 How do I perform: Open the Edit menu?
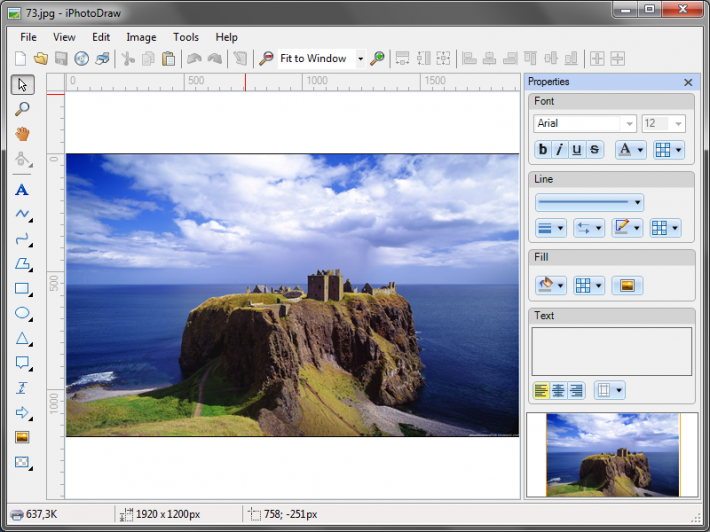tap(101, 37)
